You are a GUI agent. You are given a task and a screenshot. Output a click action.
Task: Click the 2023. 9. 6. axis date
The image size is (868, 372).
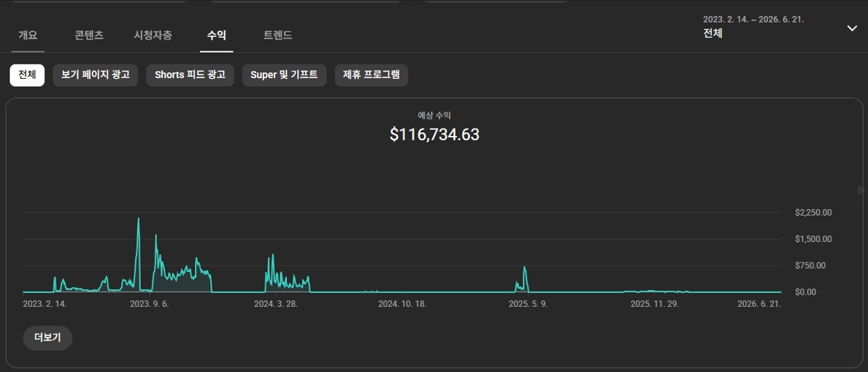tap(150, 304)
